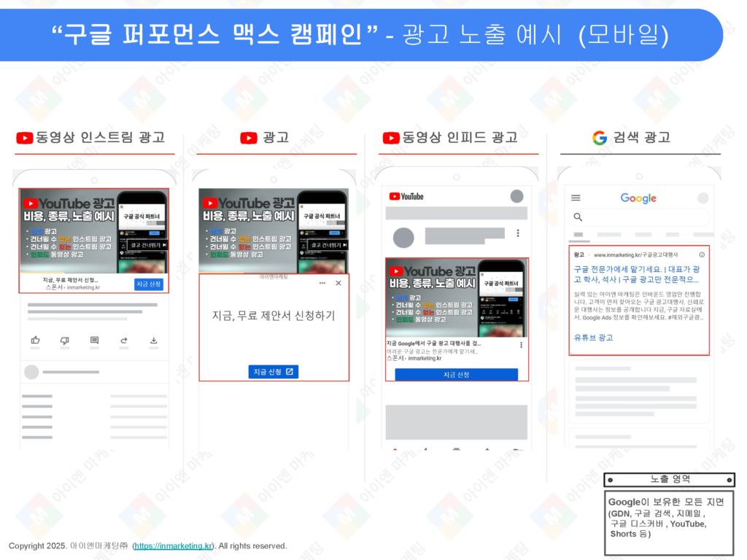Click the 동영상 인스트림 광고 heading text
The image size is (747, 560).
100,138
